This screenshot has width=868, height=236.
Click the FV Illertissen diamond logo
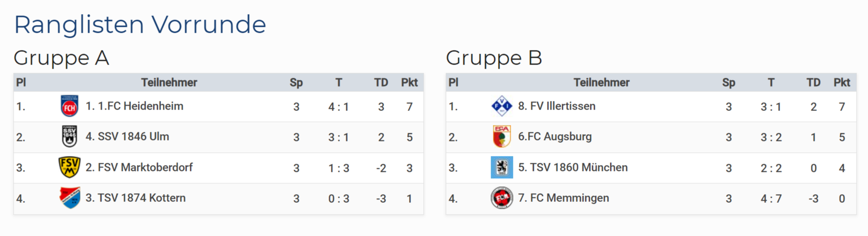[502, 106]
